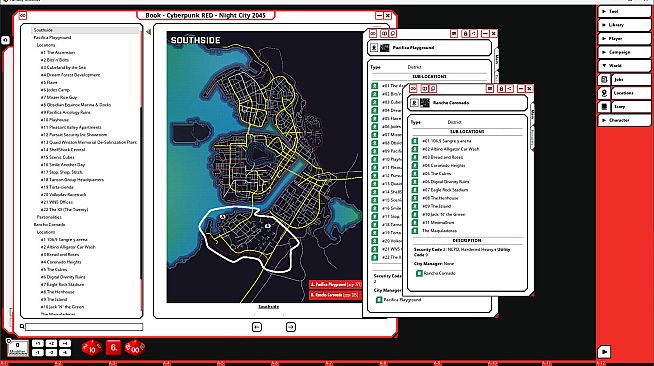Toggle lock icon in Rancho Coronado window
654x366 pixels.
coord(501,89)
